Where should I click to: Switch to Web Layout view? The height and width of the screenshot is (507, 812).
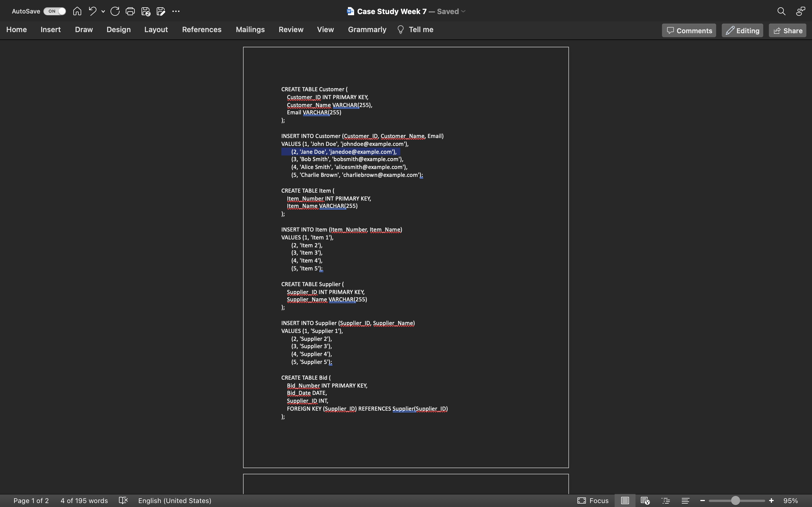click(645, 501)
